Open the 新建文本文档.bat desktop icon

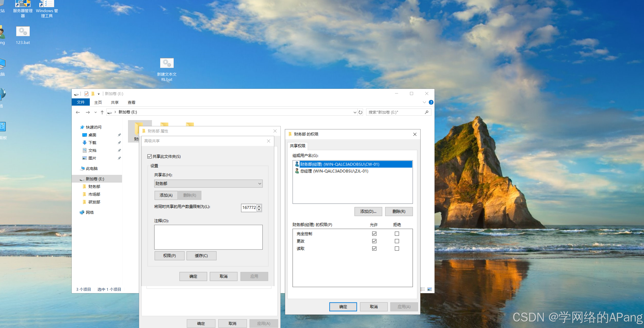pyautogui.click(x=167, y=64)
